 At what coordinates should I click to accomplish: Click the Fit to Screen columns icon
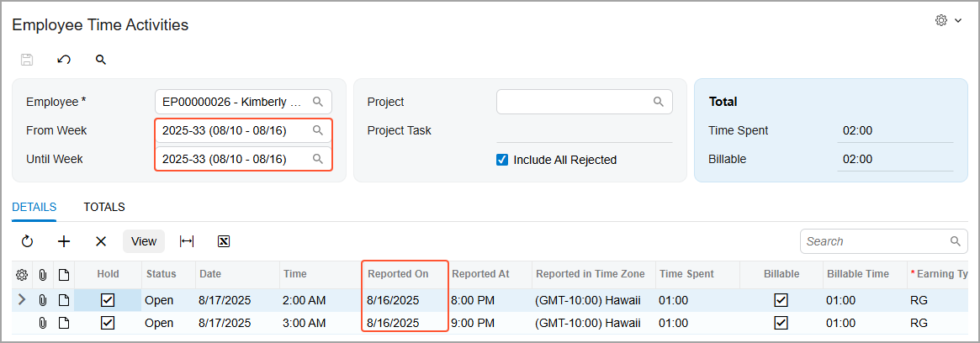(x=187, y=241)
